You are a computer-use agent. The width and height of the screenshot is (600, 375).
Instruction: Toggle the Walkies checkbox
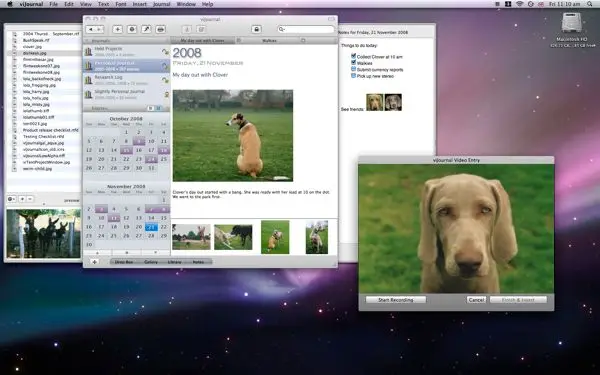pyautogui.click(x=354, y=62)
